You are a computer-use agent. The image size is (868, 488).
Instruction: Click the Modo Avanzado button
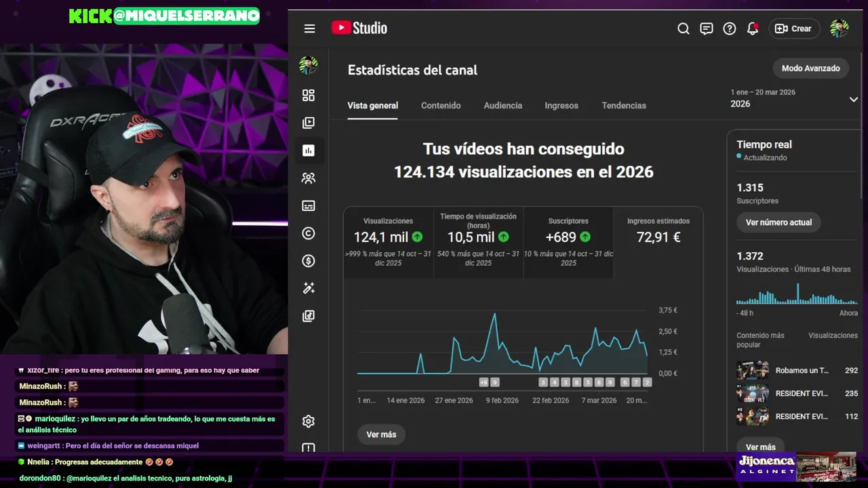811,68
